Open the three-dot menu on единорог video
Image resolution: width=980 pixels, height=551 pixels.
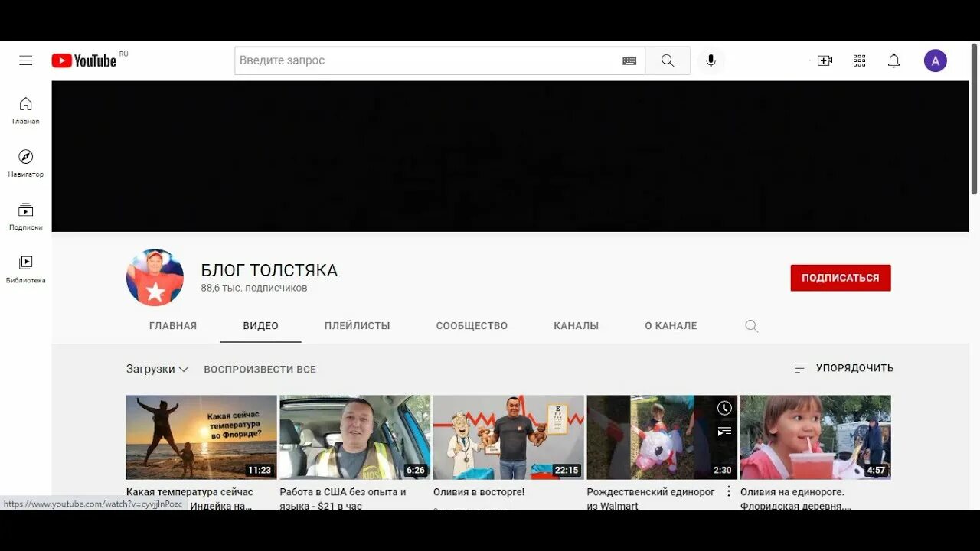(728, 491)
